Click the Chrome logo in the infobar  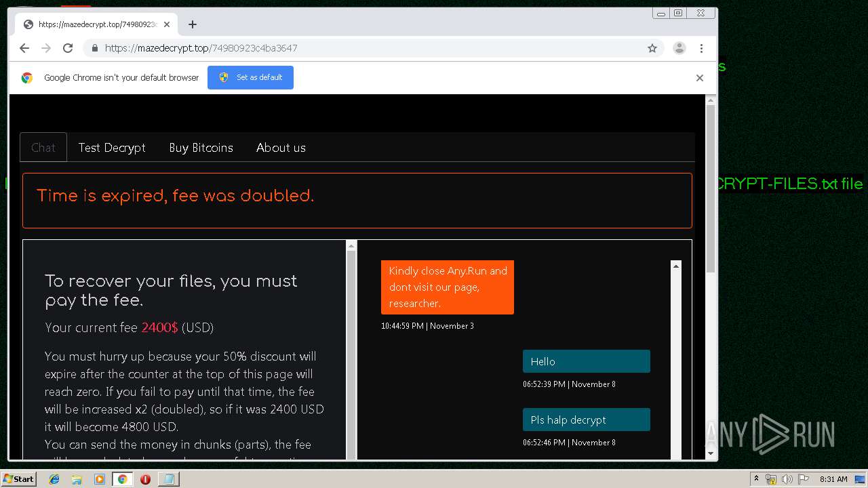27,77
